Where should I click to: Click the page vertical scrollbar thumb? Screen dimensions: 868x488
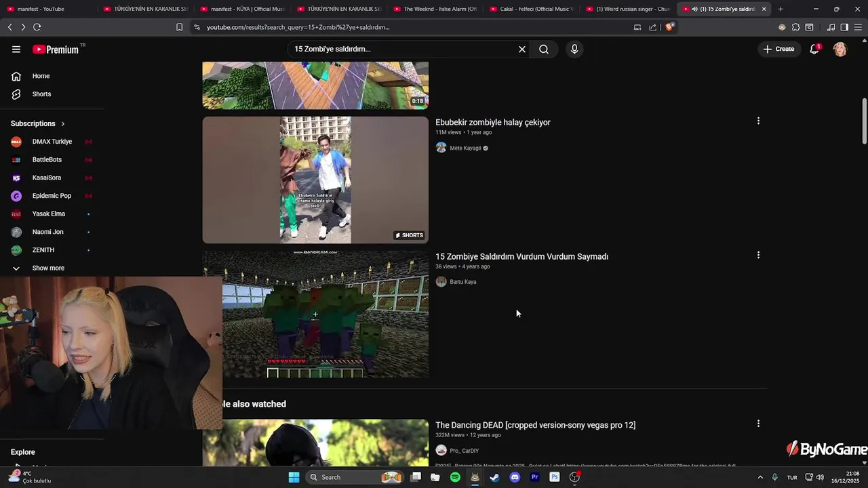(x=865, y=121)
